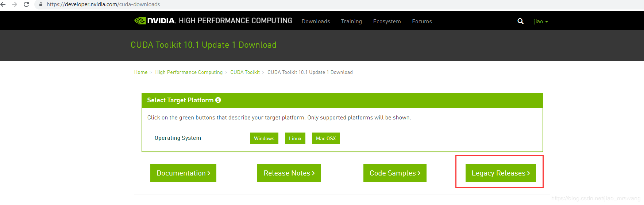Viewport: 644px width, 205px height.
Task: Click the last breadcrumb CUDA Toolkit 10.1 Update 1 Download
Action: click(310, 72)
